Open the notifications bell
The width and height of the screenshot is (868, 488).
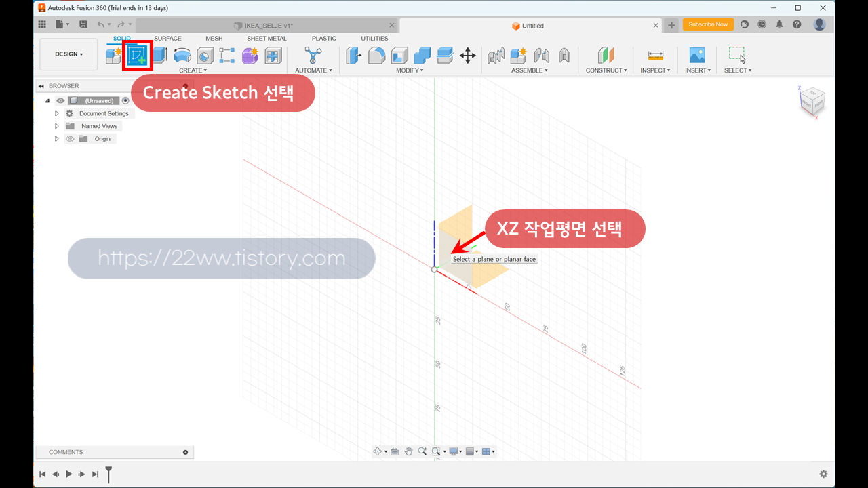point(779,24)
